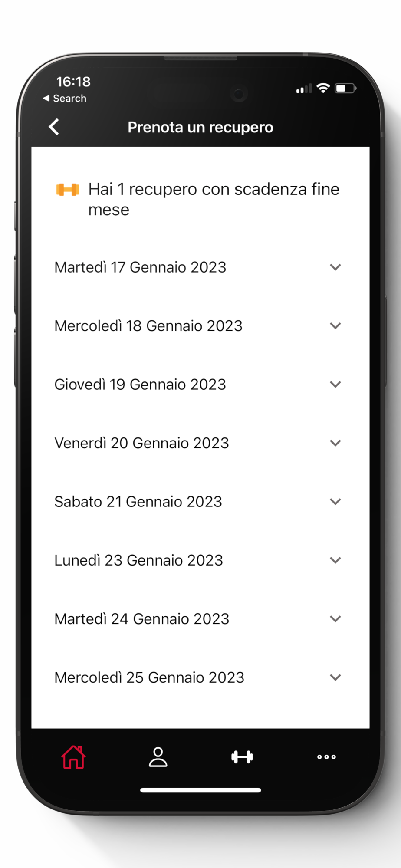This screenshot has height=868, width=401.
Task: Tap the 'Hai 1 recupero' notice text
Action: tap(214, 199)
